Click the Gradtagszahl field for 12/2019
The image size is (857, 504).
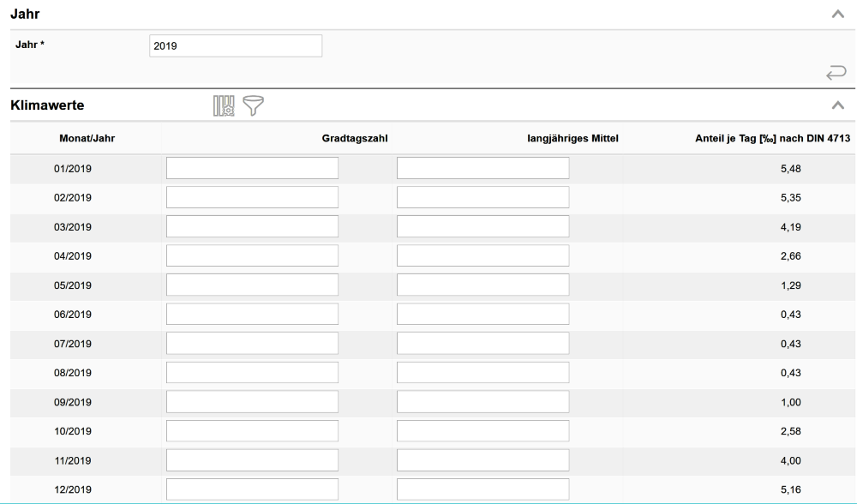click(252, 489)
